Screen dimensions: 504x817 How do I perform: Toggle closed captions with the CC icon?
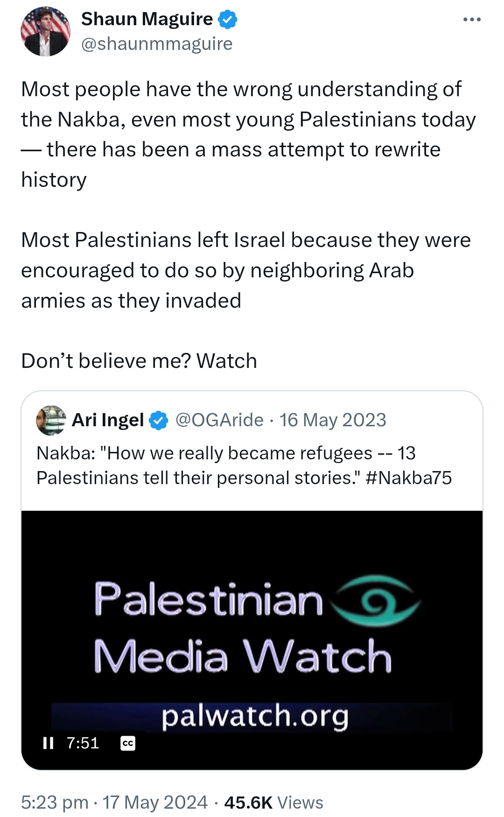[128, 743]
